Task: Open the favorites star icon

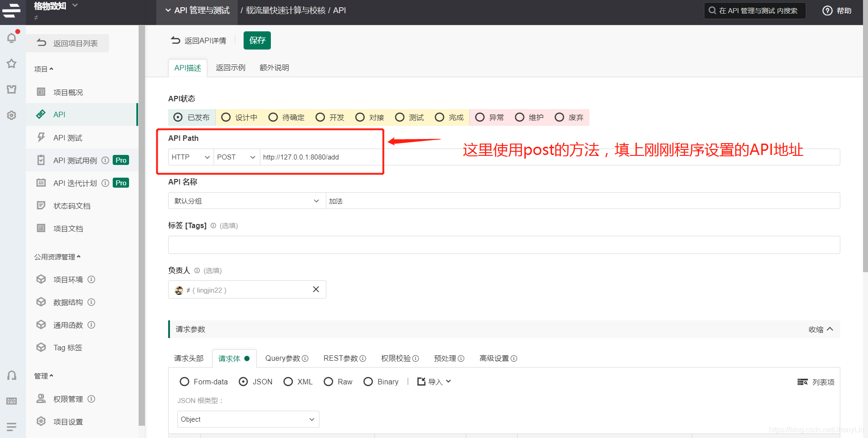Action: click(12, 63)
